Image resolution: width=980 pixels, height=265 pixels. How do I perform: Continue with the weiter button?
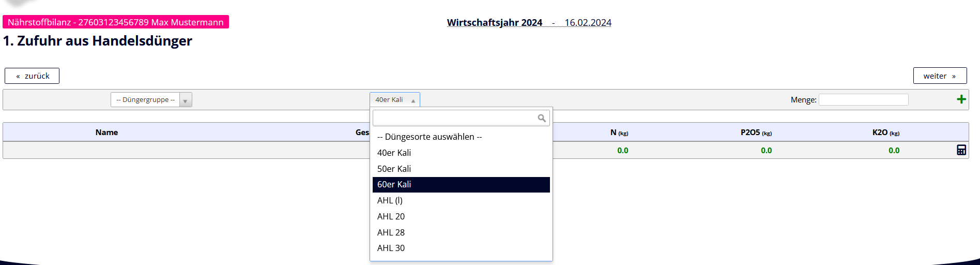click(x=940, y=76)
